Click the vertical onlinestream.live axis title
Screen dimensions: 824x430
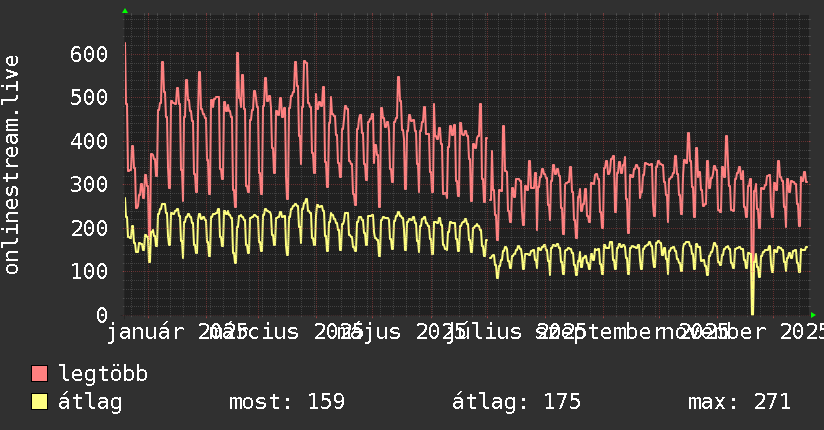[x=11, y=165]
